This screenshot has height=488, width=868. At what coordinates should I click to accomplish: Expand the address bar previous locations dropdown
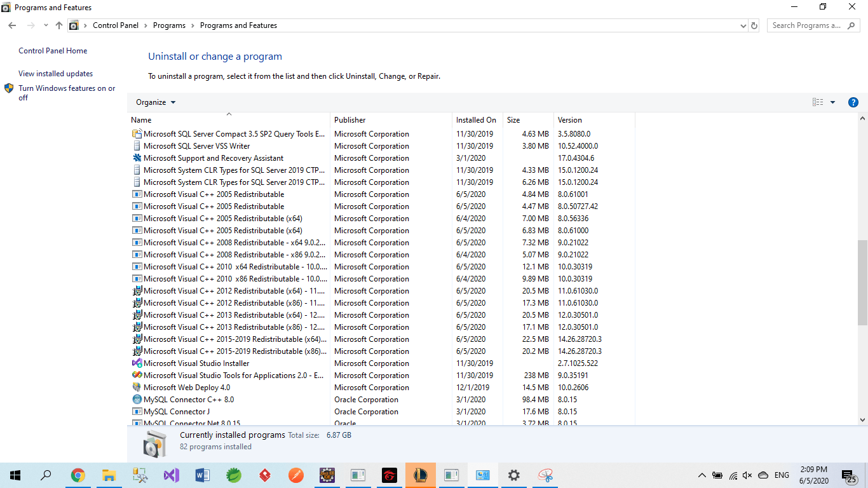point(743,25)
